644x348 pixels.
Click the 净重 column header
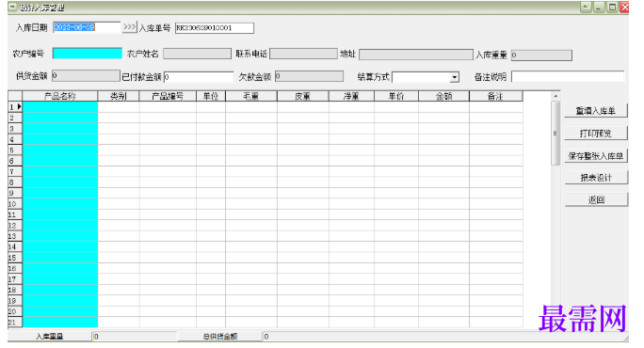[351, 96]
